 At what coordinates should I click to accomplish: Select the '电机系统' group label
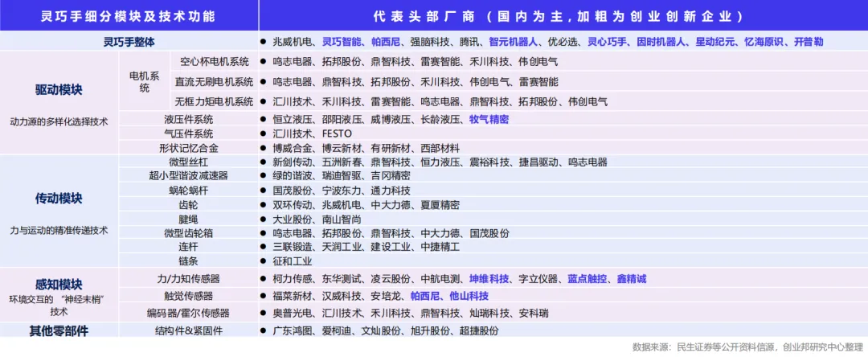coord(144,82)
